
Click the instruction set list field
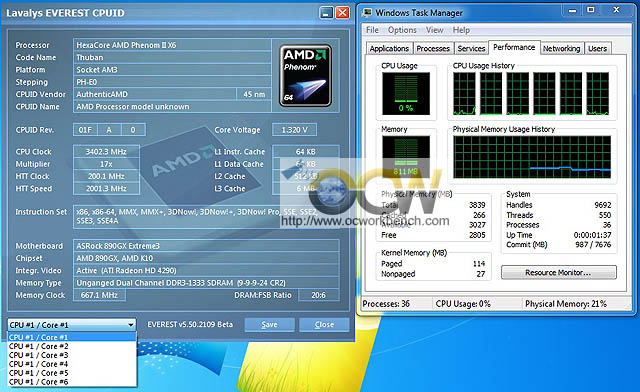click(x=206, y=216)
